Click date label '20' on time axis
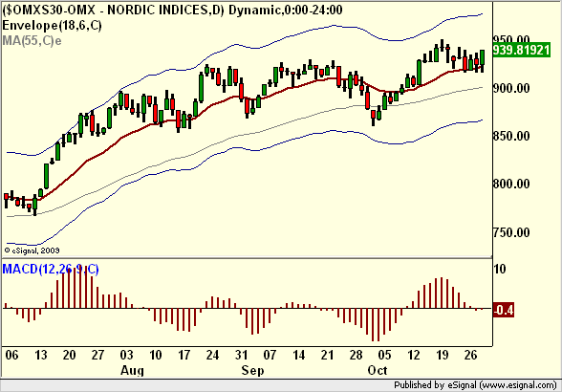Image resolution: width=562 pixels, height=392 pixels. [x=69, y=355]
